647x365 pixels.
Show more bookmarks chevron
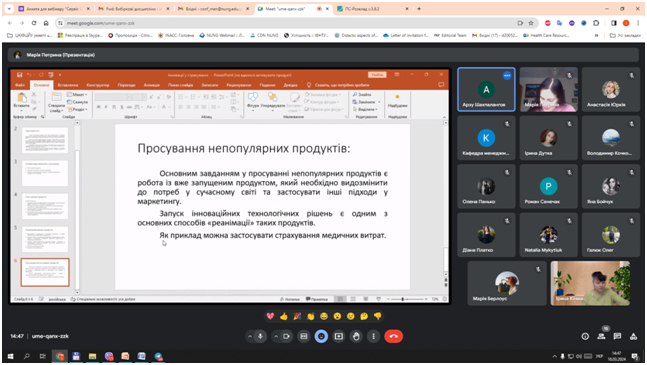(x=596, y=35)
